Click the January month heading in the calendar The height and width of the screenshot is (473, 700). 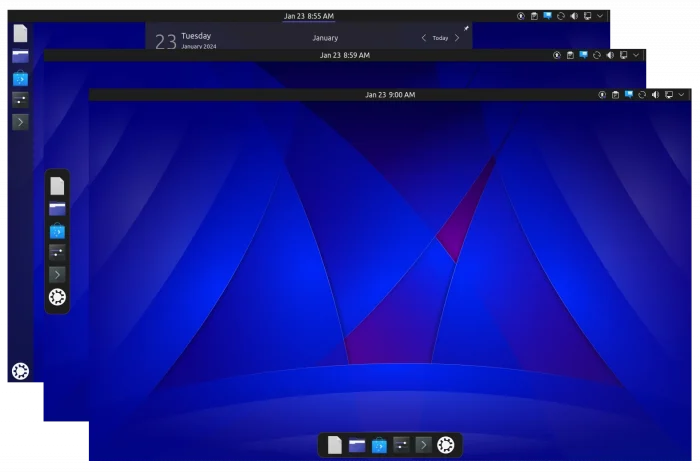[325, 38]
